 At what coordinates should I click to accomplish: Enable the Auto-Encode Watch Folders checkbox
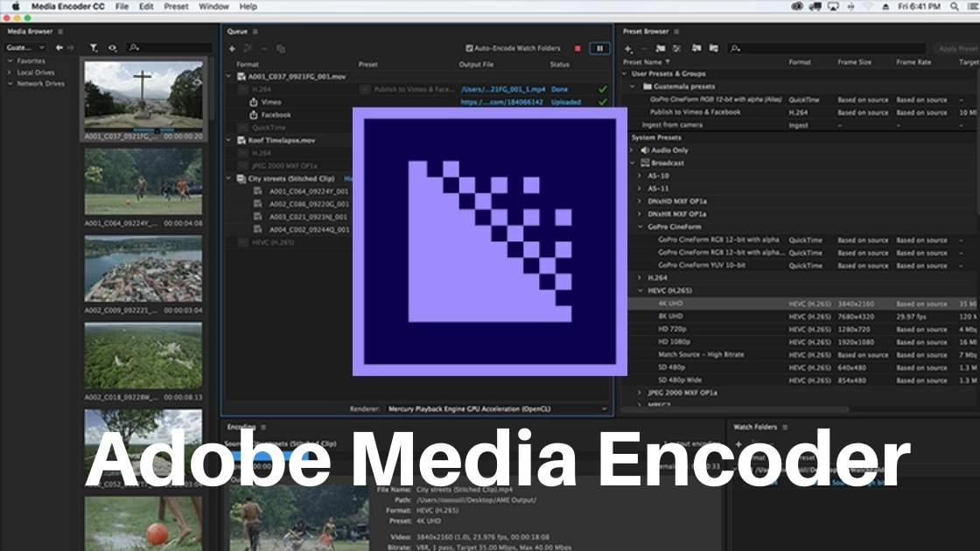(x=470, y=48)
